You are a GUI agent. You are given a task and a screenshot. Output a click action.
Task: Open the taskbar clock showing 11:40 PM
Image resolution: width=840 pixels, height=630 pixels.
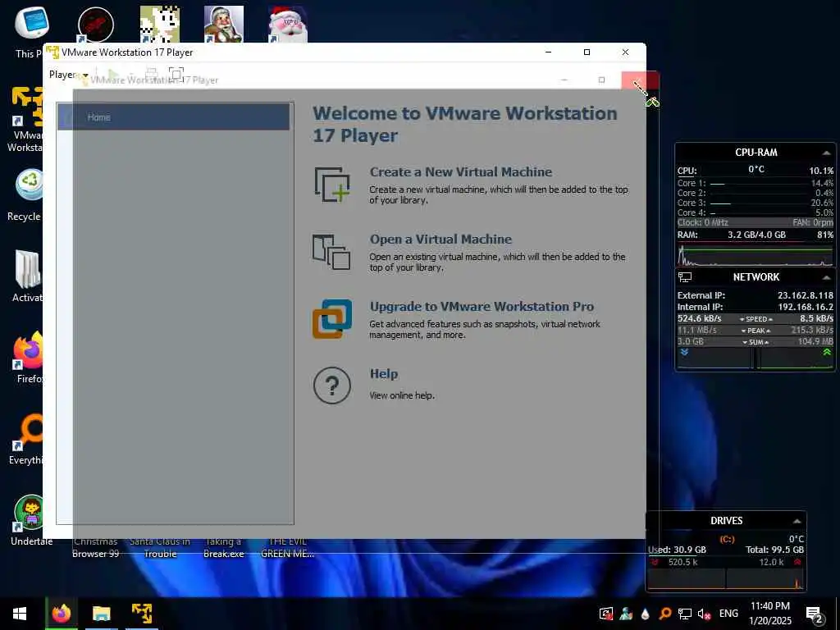point(769,614)
